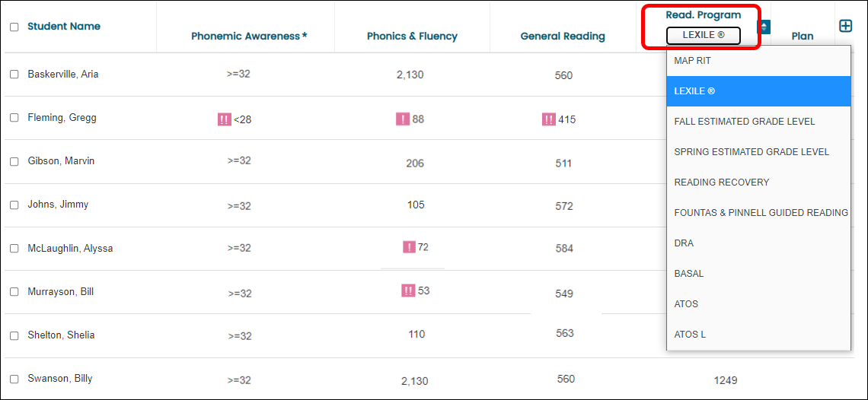Select the checkbox for Gibson, Marvin
Image resolution: width=868 pixels, height=400 pixels.
tap(14, 161)
